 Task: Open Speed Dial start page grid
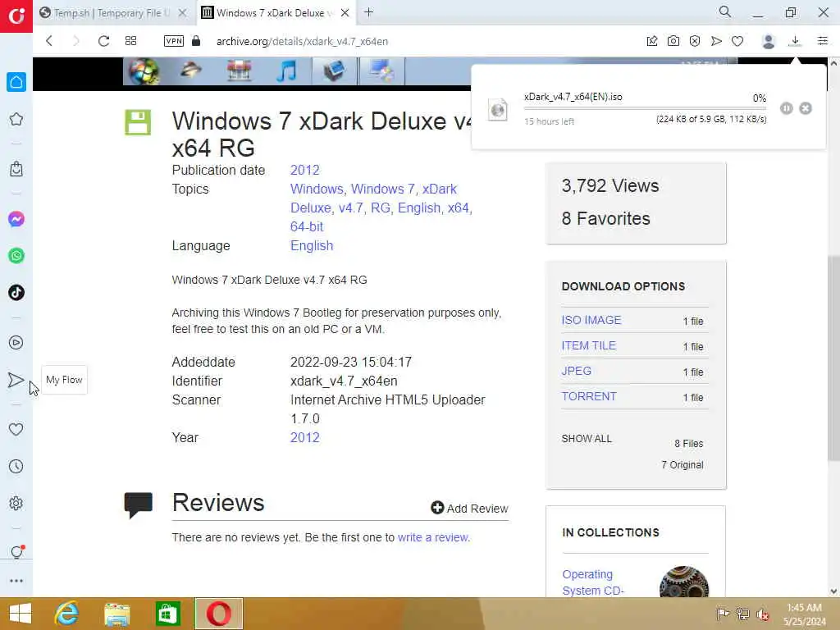tap(130, 41)
